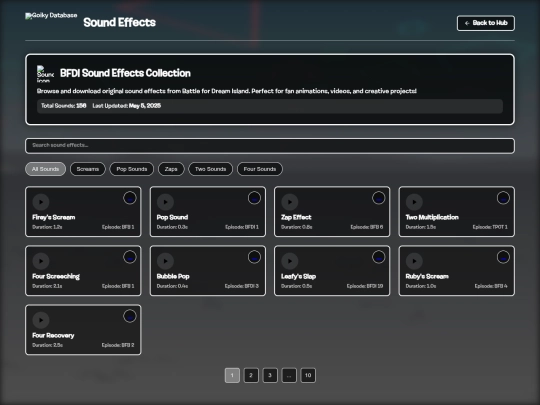Open page 3 of results
This screenshot has width=540, height=405.
click(270, 375)
